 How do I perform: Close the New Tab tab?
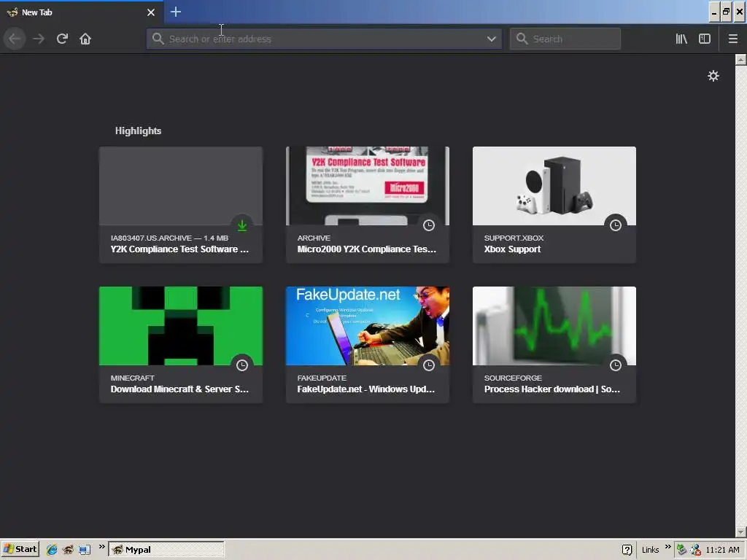coord(151,12)
